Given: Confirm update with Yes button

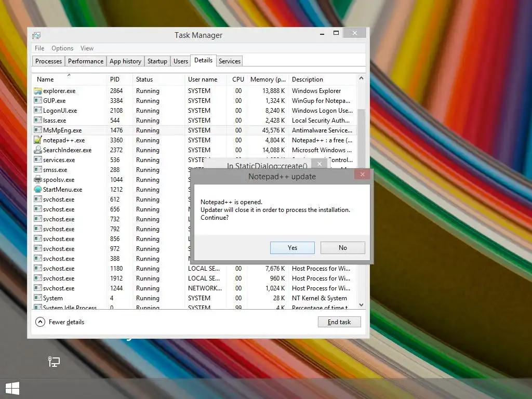Looking at the screenshot, I should click(292, 248).
